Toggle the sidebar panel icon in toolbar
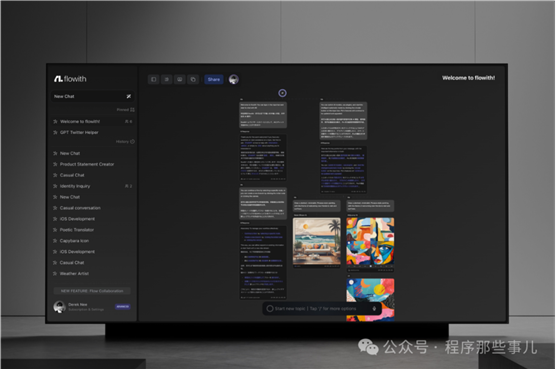556x369 pixels. [154, 79]
